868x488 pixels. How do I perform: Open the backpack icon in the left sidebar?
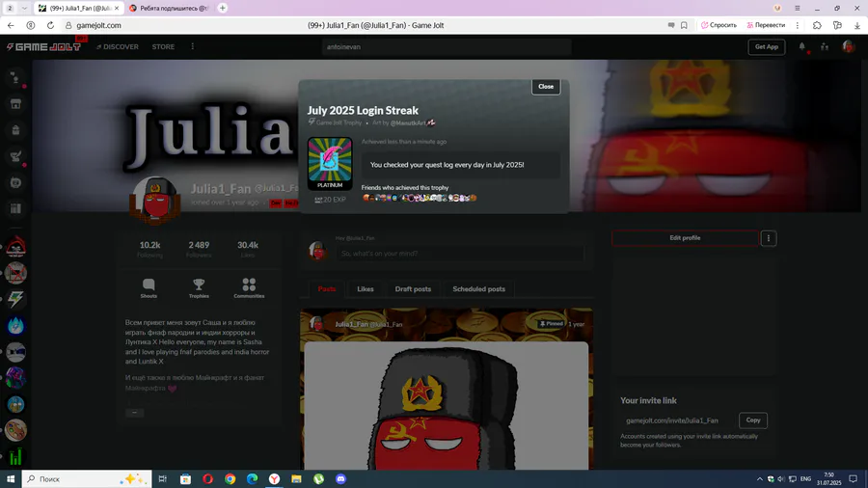[x=15, y=130]
